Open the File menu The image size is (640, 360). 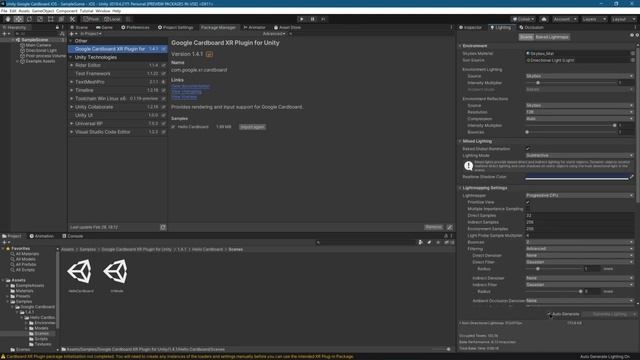4,11
